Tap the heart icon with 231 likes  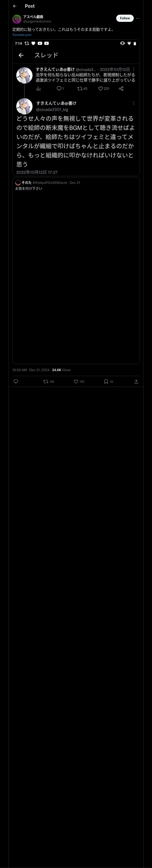pos(104,89)
